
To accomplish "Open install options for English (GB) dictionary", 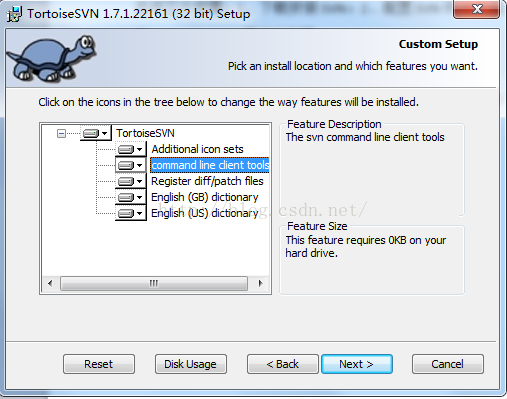I will [x=131, y=197].
